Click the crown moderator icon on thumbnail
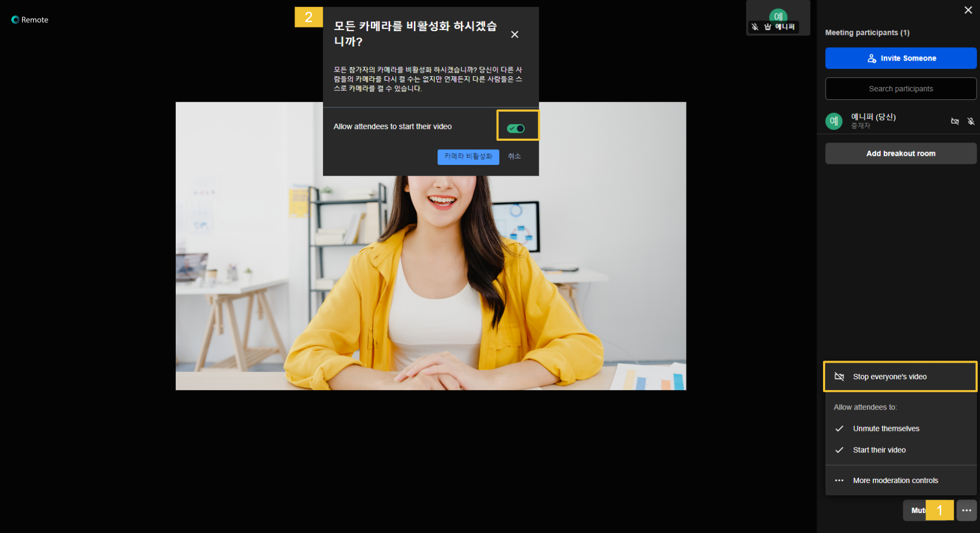The image size is (980, 533). 768,27
